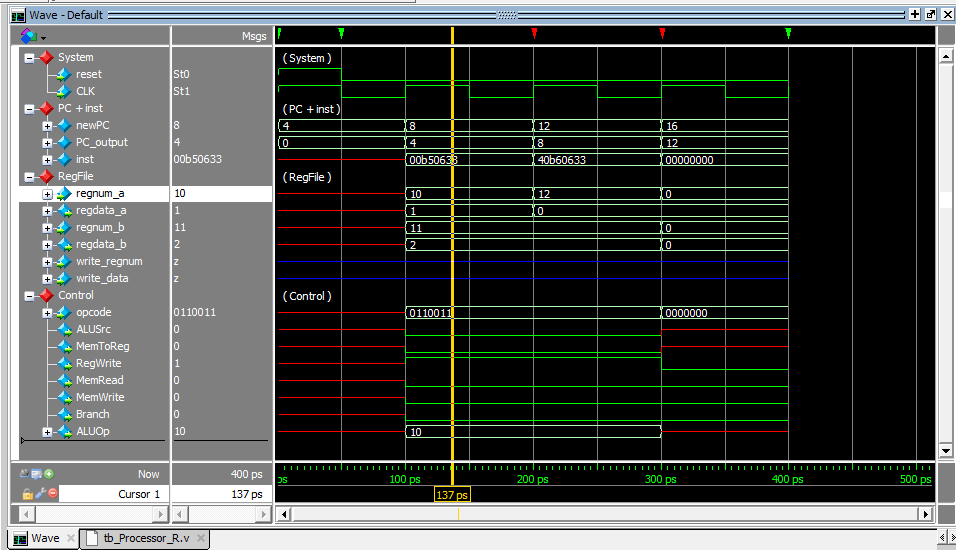
Task: Click the CLK signal's blue diamond icon
Action: [64, 91]
